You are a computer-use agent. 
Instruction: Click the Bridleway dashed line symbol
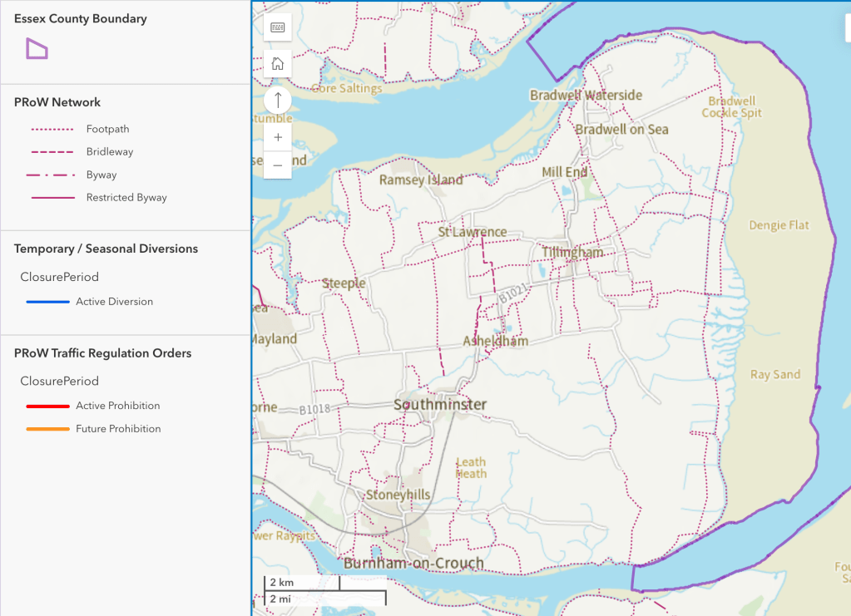point(52,152)
